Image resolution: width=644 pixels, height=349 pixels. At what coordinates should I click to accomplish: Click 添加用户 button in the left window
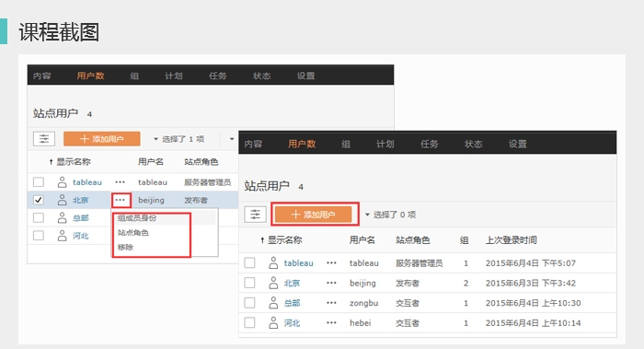coord(102,139)
